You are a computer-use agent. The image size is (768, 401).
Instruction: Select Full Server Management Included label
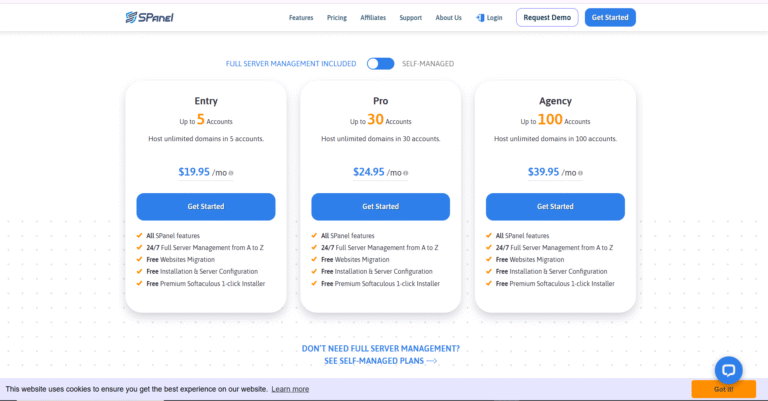291,64
